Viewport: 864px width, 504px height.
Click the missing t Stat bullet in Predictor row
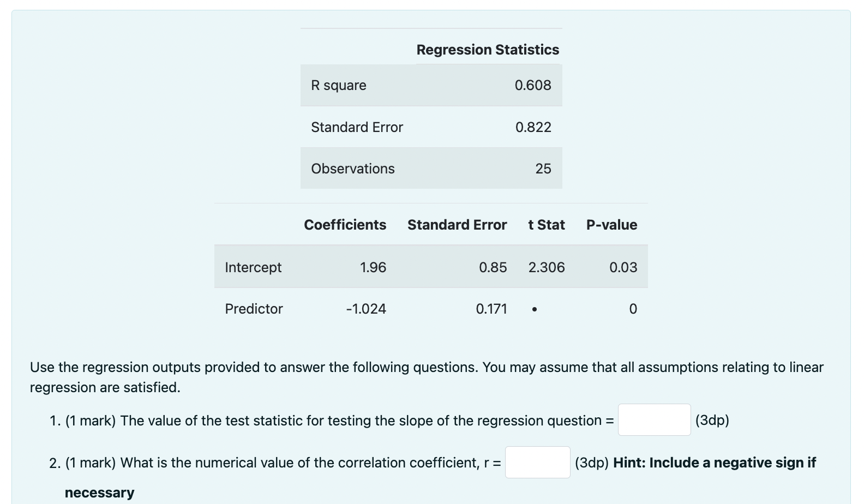534,309
